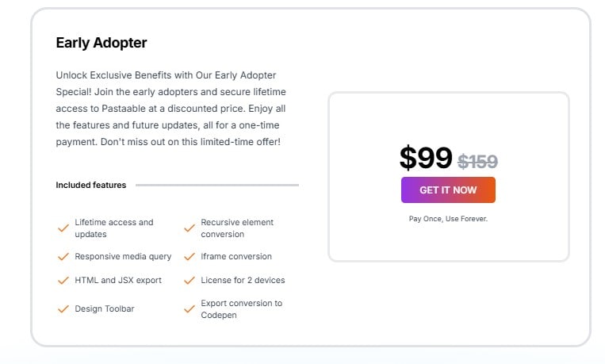Click Export conversion to Codepen text

pyautogui.click(x=242, y=309)
